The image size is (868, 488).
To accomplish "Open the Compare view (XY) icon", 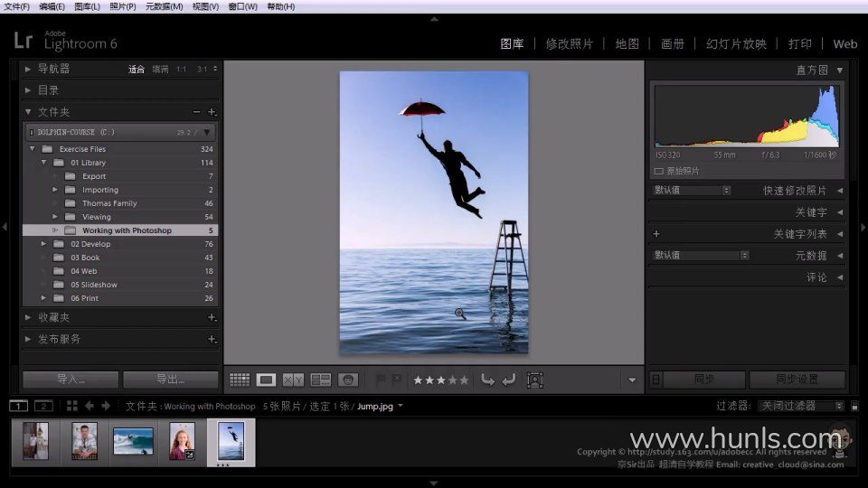I will pyautogui.click(x=293, y=380).
